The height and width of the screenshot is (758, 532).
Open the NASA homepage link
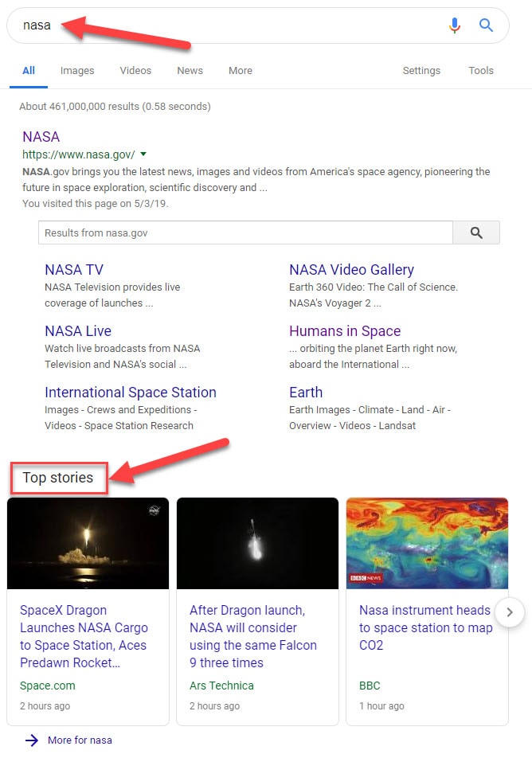click(x=41, y=136)
